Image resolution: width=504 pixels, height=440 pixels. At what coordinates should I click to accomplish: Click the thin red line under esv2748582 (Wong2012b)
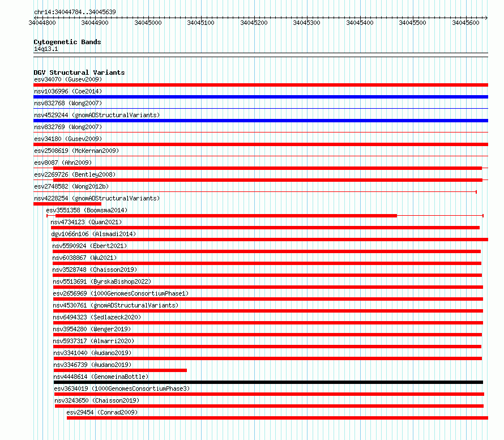[255, 192]
